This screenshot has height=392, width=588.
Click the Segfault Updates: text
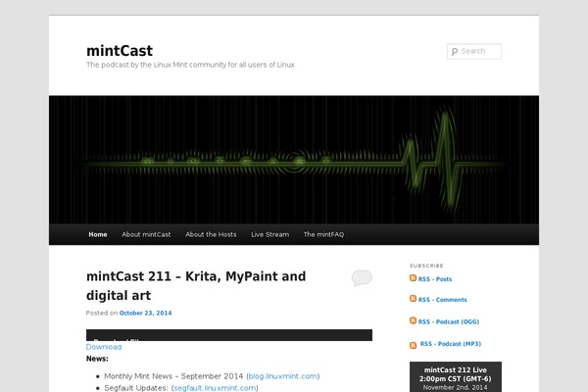tap(136, 388)
